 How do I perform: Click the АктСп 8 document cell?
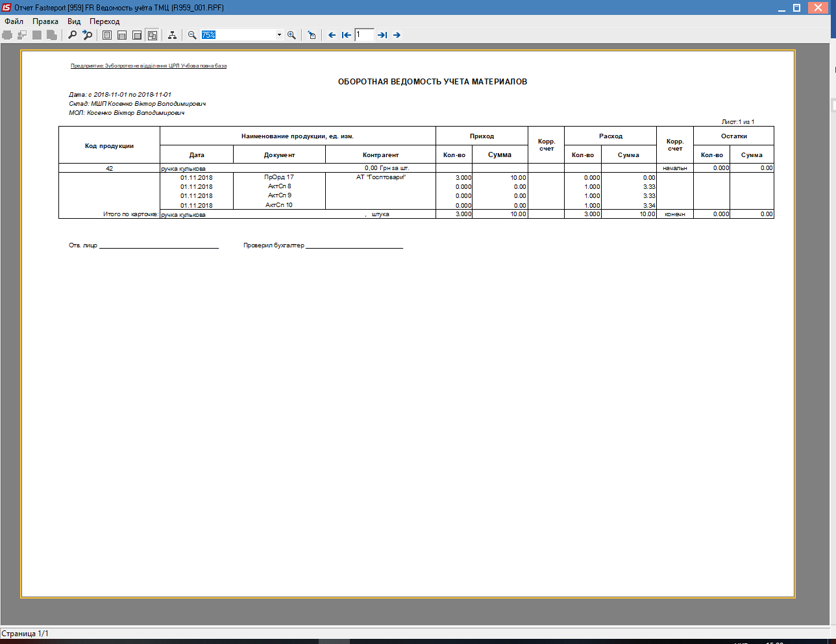(279, 186)
